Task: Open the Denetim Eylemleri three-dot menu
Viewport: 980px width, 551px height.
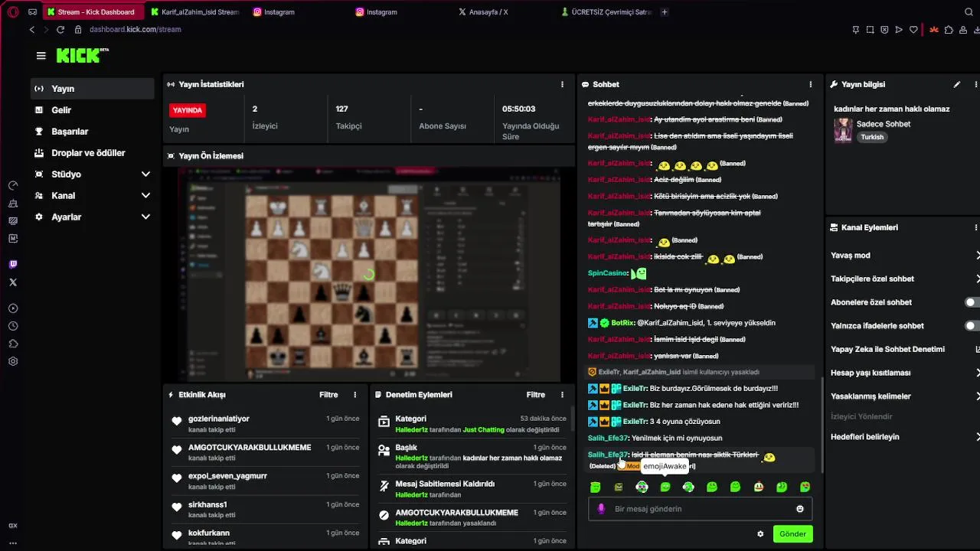Action: (562, 395)
